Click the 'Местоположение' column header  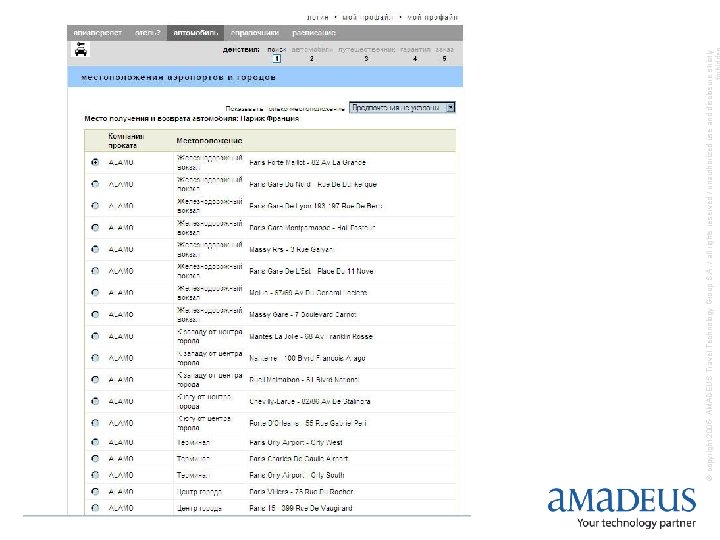pyautogui.click(x=209, y=141)
